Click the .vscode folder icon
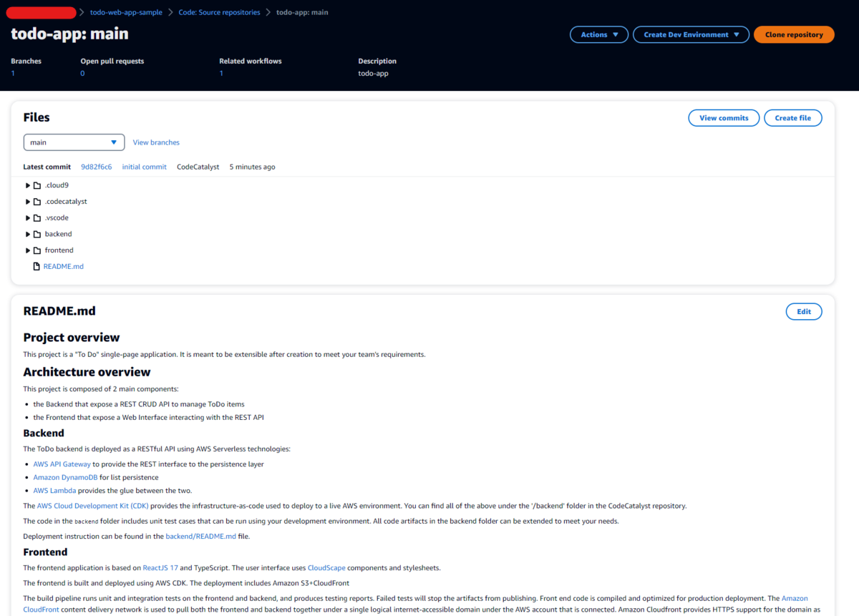This screenshot has width=859, height=616. click(x=37, y=218)
